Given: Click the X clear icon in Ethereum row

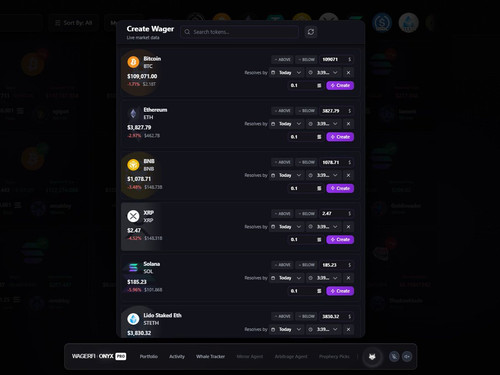Looking at the screenshot, I should tap(348, 124).
